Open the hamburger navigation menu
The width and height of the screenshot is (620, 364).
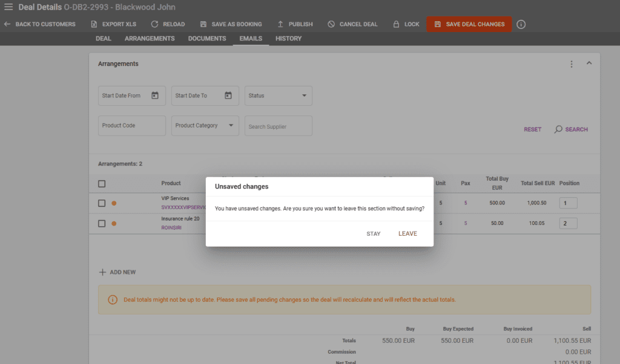(x=8, y=7)
